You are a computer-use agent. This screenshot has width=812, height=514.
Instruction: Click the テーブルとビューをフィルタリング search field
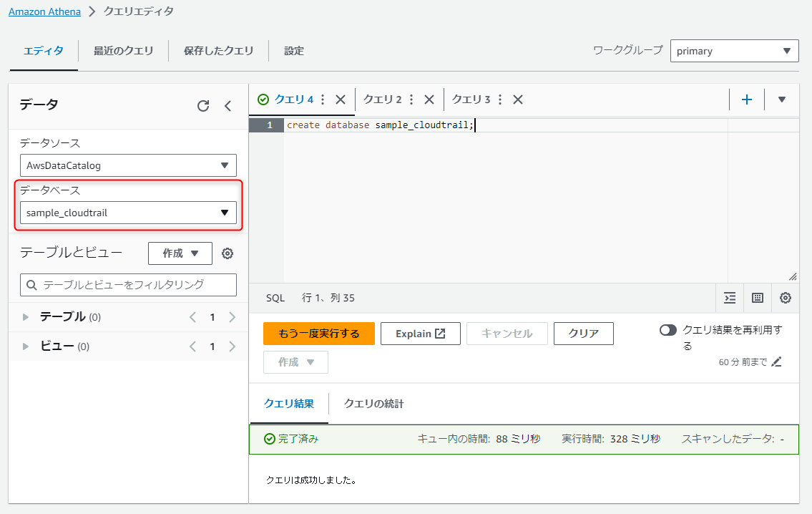click(x=128, y=284)
